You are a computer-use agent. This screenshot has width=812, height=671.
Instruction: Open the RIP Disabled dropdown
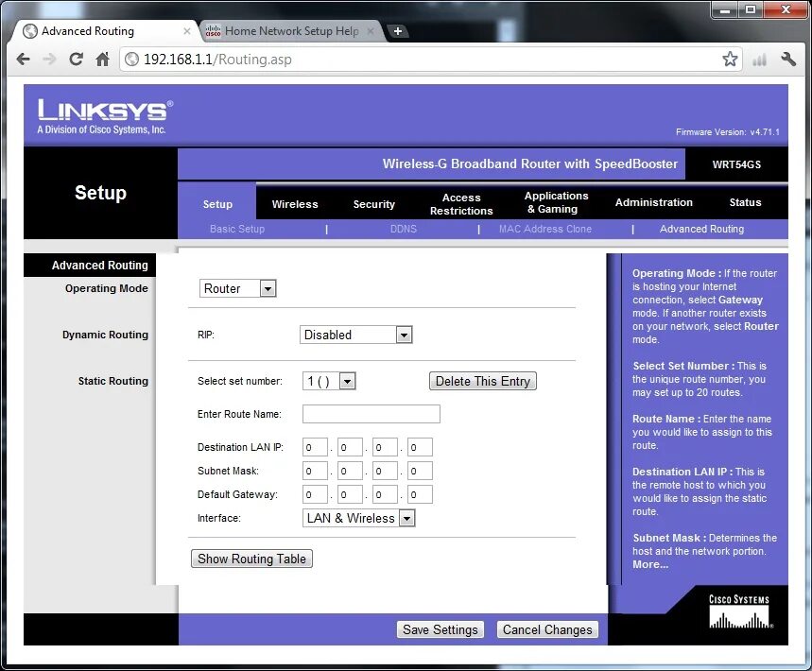click(x=356, y=335)
